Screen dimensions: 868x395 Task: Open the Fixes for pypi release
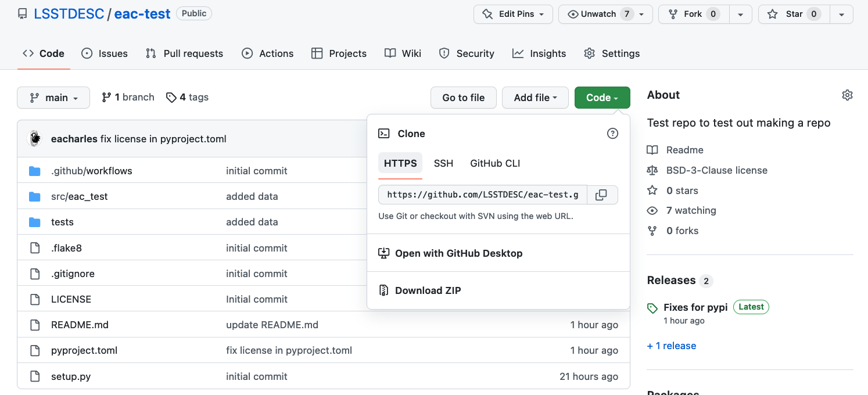(695, 307)
